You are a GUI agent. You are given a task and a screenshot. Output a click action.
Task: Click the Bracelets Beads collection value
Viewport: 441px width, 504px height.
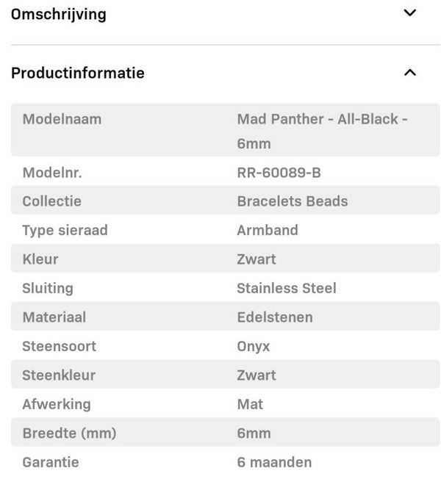292,201
